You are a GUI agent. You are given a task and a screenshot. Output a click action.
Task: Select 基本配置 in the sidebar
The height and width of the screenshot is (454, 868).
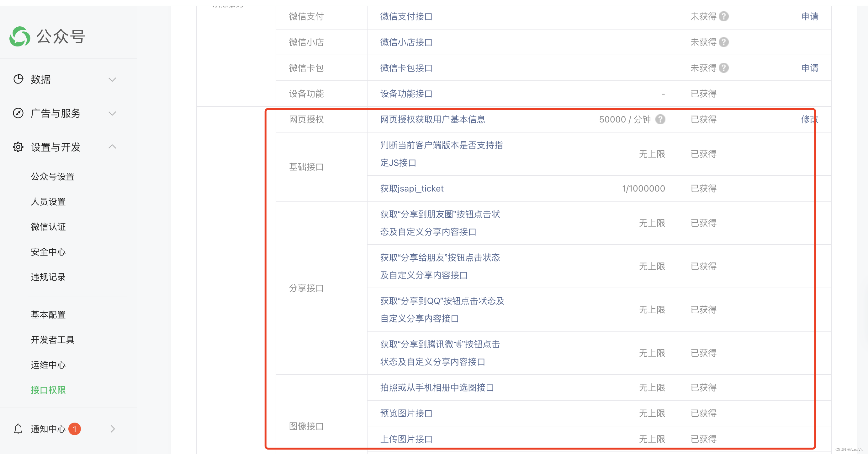coord(48,314)
